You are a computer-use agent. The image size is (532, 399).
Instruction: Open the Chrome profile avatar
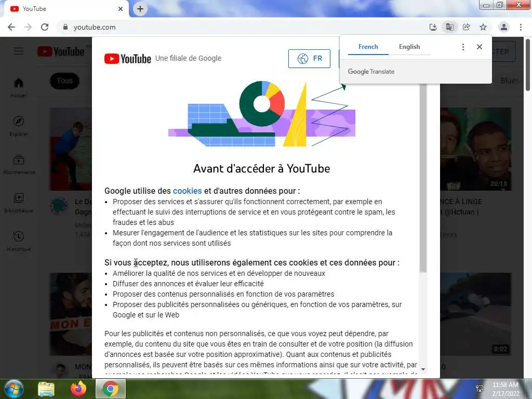(x=504, y=27)
